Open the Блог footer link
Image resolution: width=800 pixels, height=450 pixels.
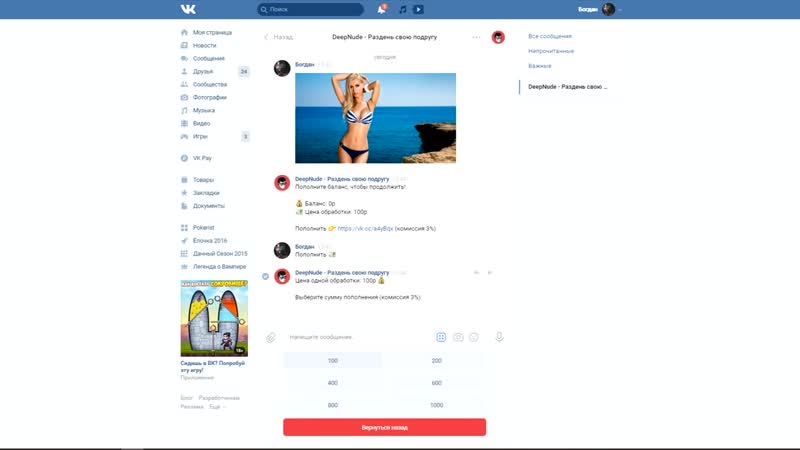(186, 397)
